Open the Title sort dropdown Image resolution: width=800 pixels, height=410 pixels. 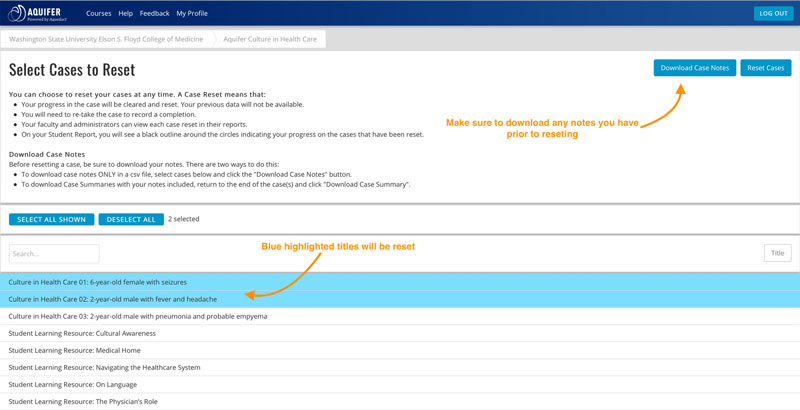click(776, 254)
